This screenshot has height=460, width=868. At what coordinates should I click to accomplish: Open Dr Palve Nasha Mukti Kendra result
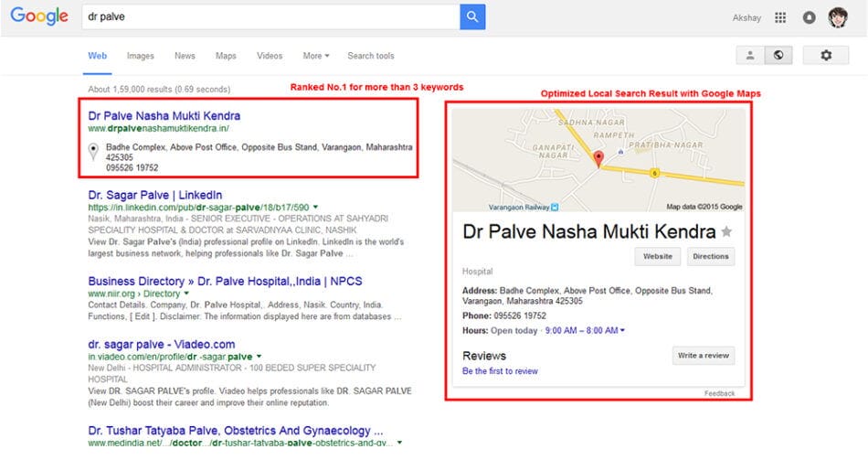tap(164, 116)
